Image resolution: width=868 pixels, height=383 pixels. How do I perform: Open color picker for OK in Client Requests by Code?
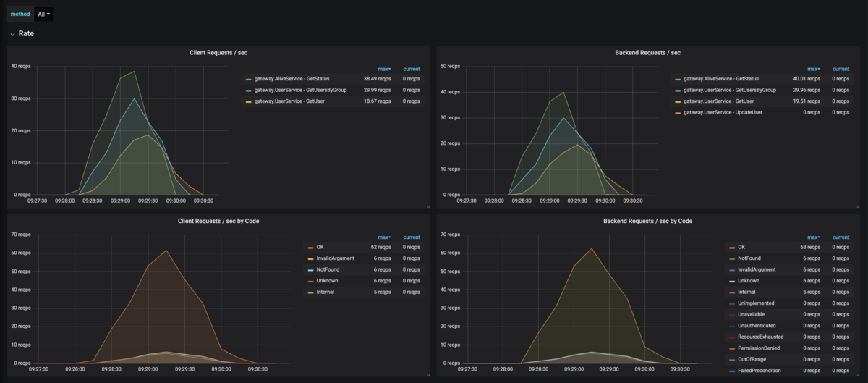click(310, 247)
